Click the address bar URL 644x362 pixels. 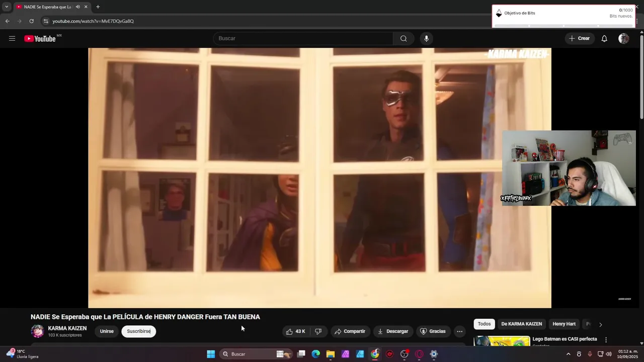93,21
